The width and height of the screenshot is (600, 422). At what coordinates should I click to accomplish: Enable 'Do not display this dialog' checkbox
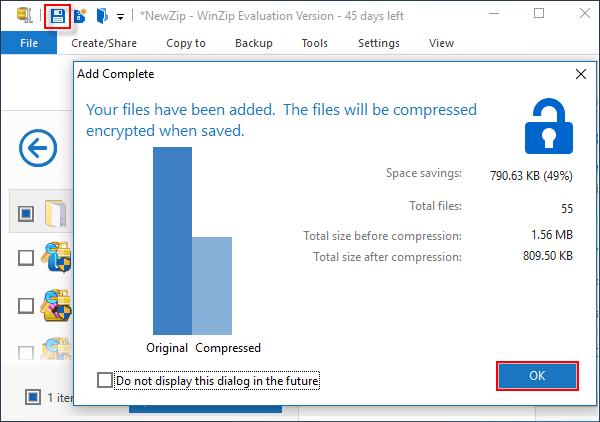click(105, 380)
